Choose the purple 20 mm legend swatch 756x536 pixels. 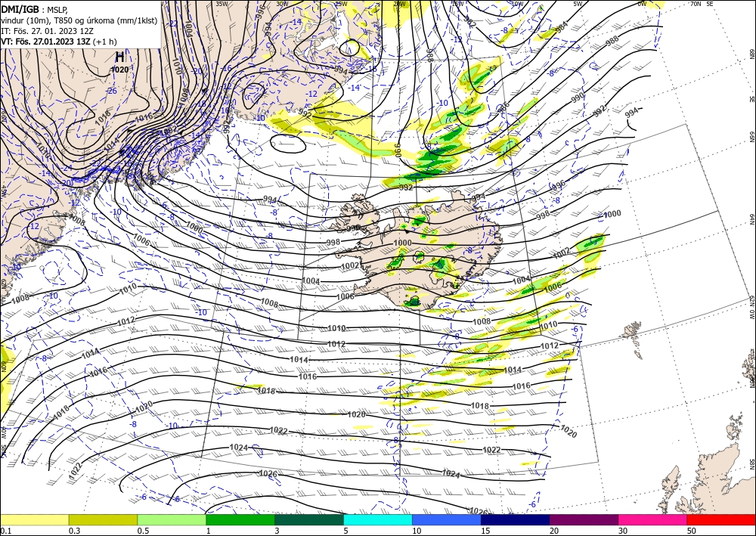pyautogui.click(x=584, y=519)
